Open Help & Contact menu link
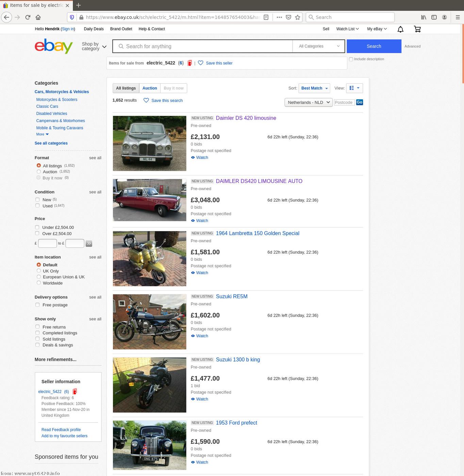The height and width of the screenshot is (476, 464). tap(152, 29)
